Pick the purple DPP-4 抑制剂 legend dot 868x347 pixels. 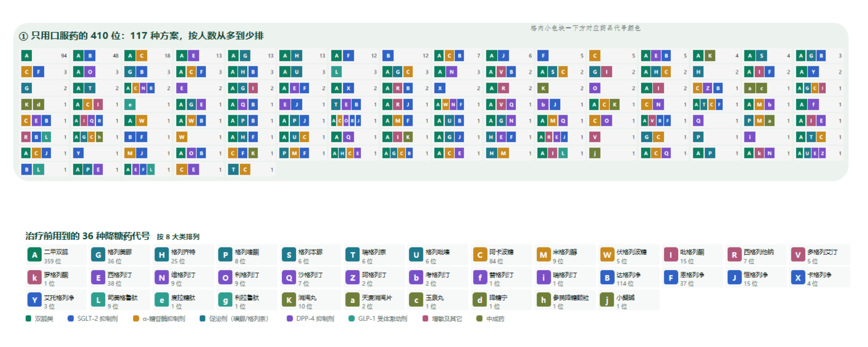click(290, 319)
